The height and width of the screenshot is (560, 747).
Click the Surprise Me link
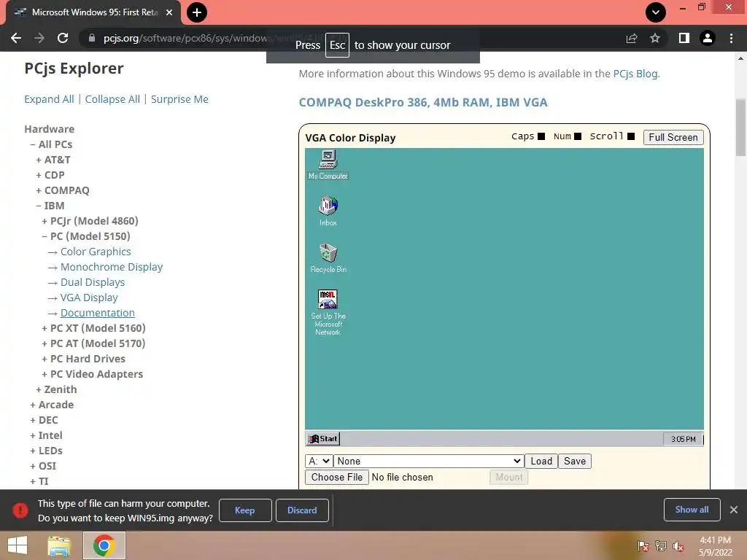(x=179, y=99)
